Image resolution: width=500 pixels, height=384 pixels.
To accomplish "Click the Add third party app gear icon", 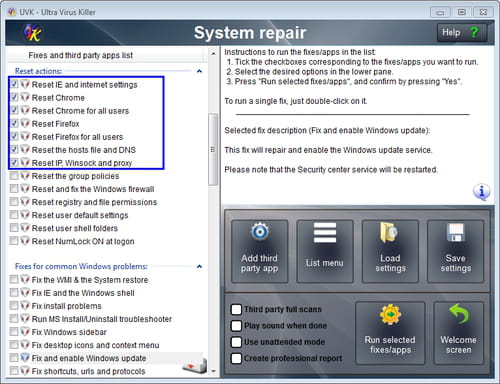I will [260, 232].
